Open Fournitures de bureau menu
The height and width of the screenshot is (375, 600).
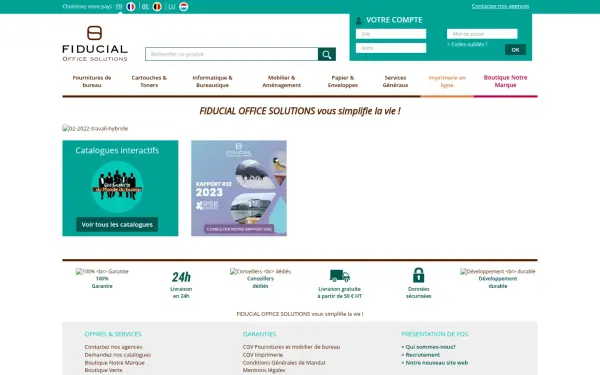92,82
